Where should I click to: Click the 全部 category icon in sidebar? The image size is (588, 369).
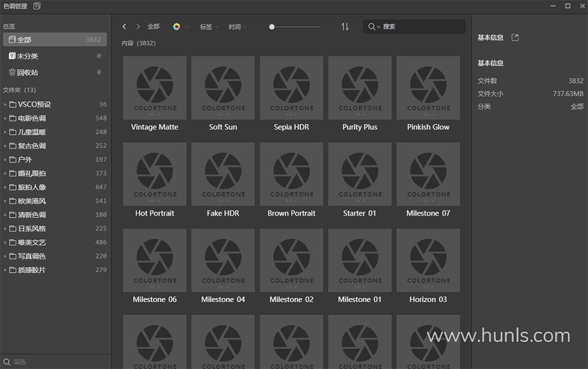(12, 39)
